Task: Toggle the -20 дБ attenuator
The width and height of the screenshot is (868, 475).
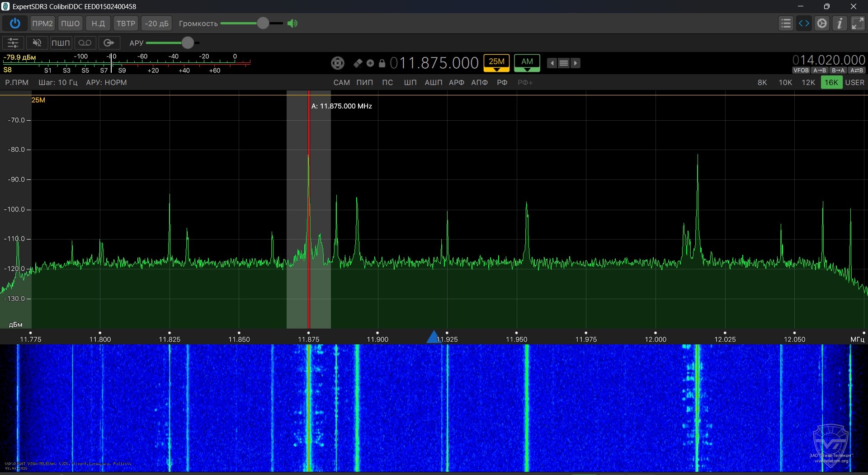Action: tap(156, 24)
